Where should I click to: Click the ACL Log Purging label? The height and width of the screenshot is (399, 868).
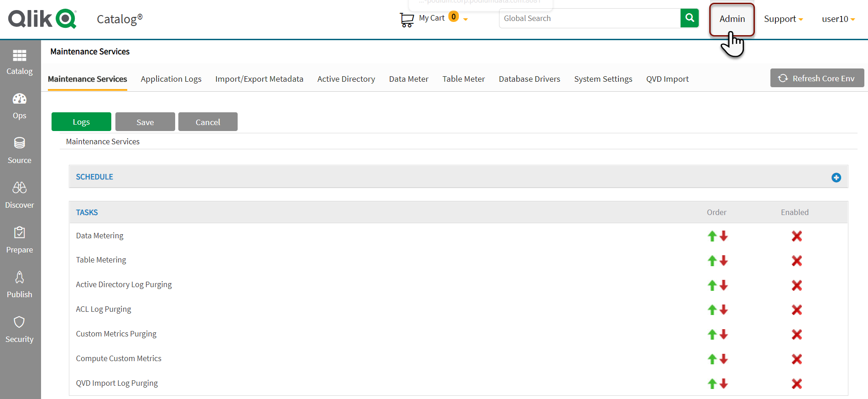[x=104, y=309]
